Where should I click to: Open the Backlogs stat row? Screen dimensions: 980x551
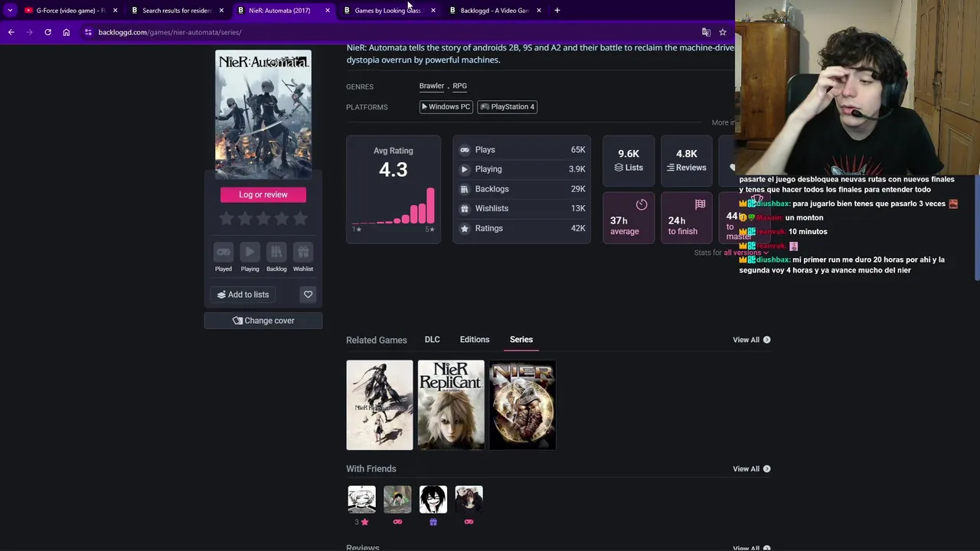(x=522, y=189)
